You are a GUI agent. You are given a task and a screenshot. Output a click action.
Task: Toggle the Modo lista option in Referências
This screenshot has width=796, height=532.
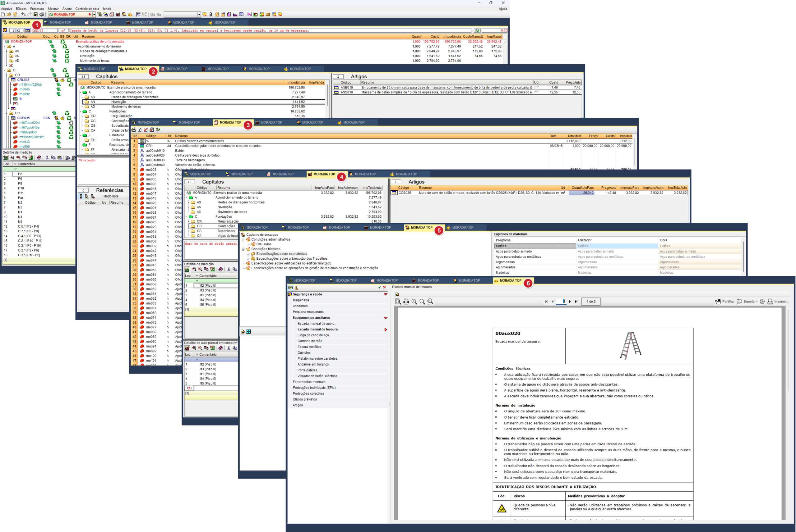111,197
